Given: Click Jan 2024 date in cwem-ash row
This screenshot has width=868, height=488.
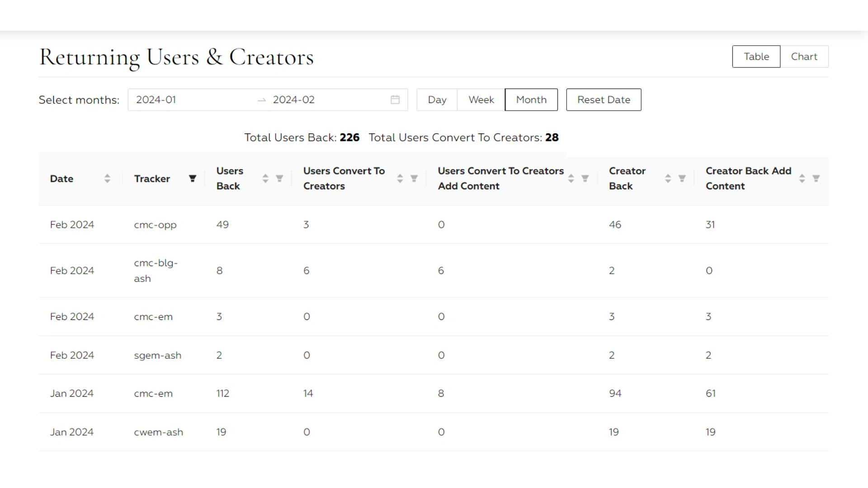Looking at the screenshot, I should click(72, 432).
